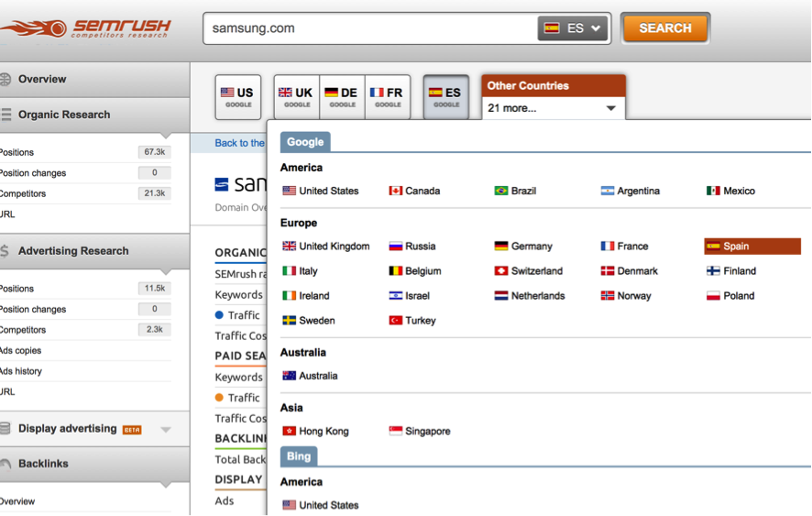Viewport: 812px width, 516px height.
Task: Select the UK Google database tab
Action: pos(297,97)
